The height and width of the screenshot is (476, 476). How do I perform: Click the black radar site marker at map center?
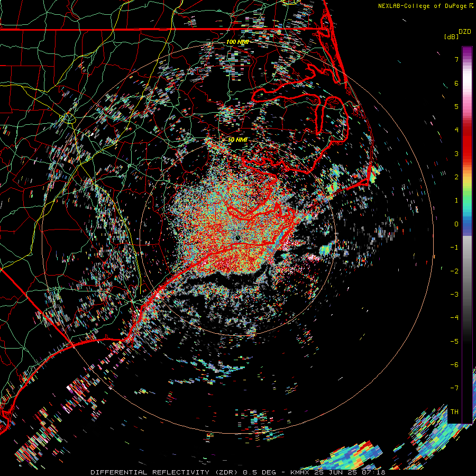pos(237,237)
